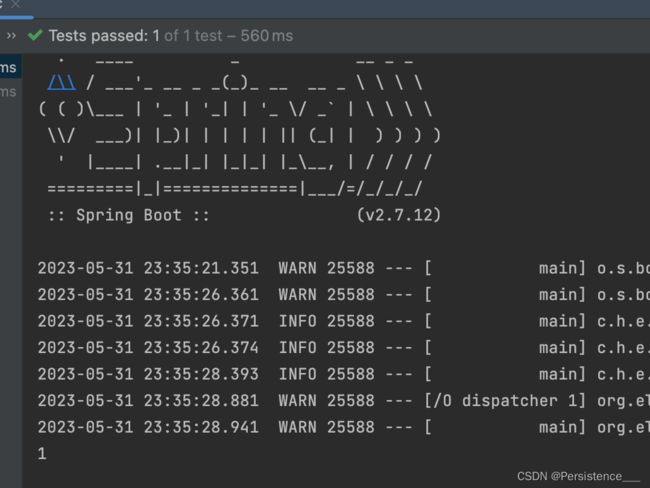Click the green tests passed checkmark
The width and height of the screenshot is (650, 488).
(x=35, y=35)
